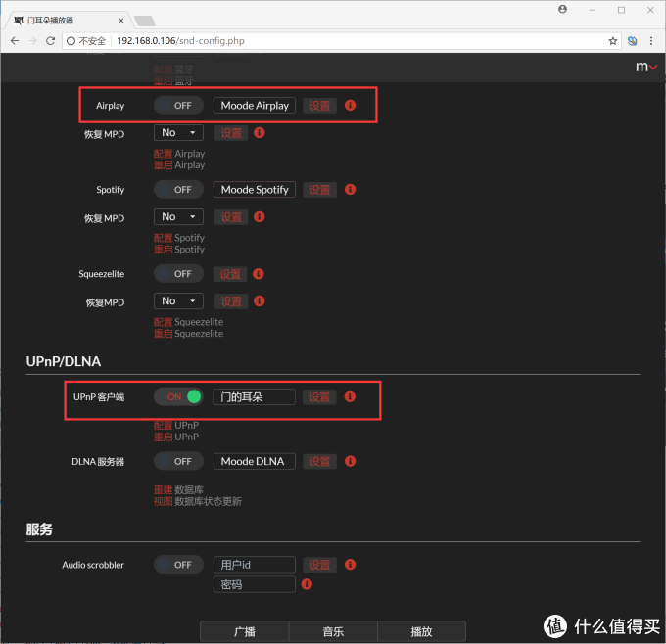Click 设置 for 恢复MPD under Squeezelite
Image resolution: width=666 pixels, height=644 pixels.
point(231,301)
